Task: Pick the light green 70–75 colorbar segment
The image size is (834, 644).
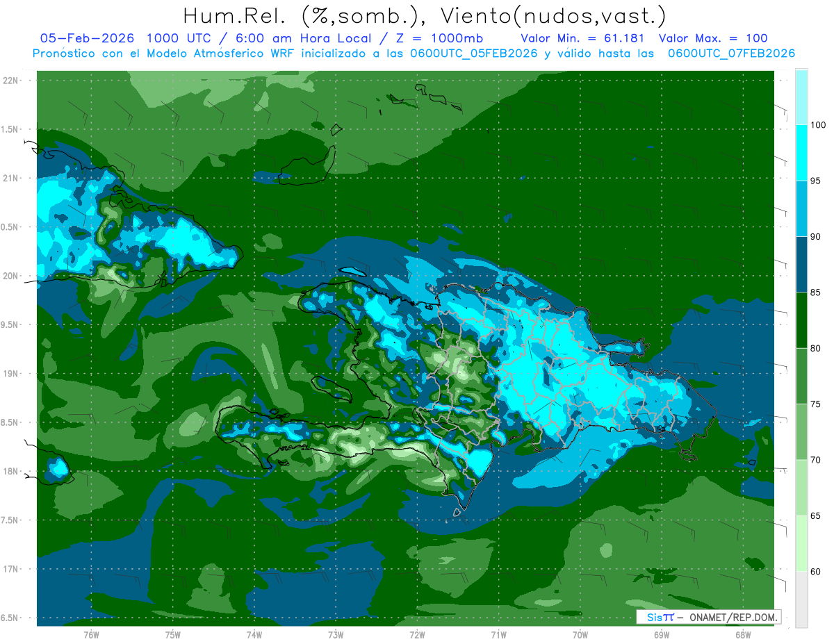Action: tap(801, 432)
